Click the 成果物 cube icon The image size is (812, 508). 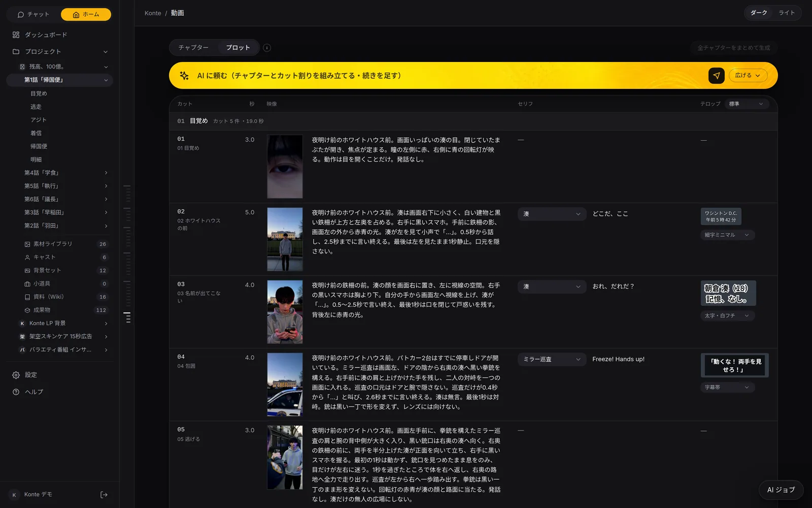[27, 310]
